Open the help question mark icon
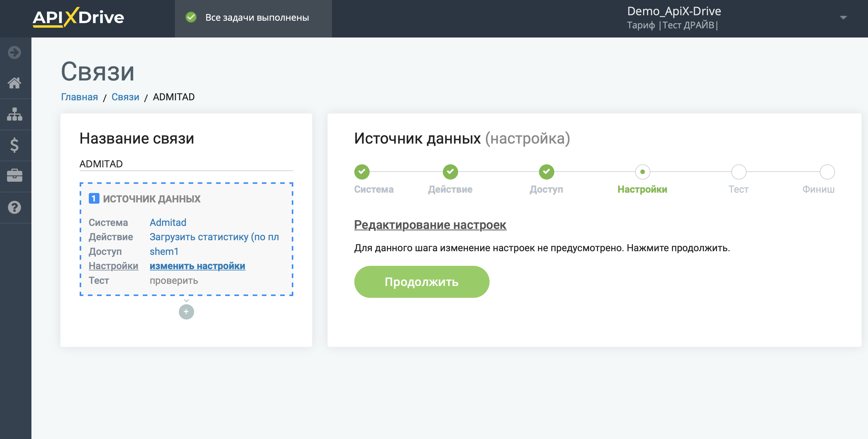868x439 pixels. pyautogui.click(x=14, y=207)
